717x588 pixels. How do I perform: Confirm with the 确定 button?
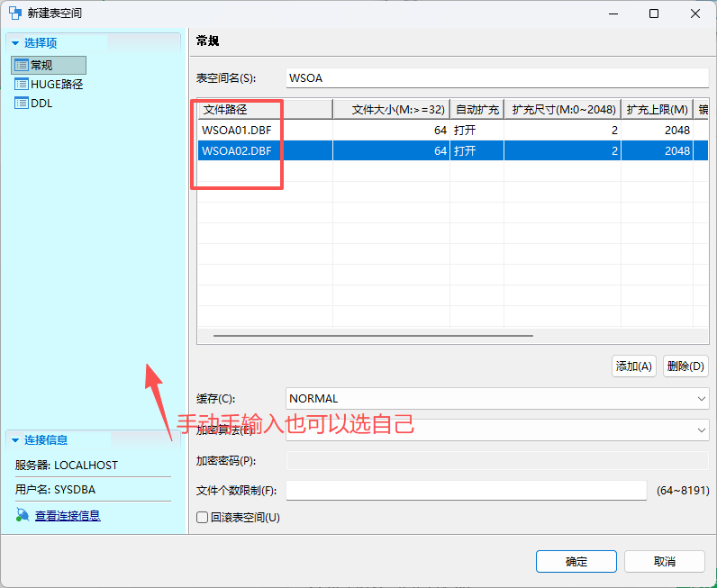pyautogui.click(x=576, y=562)
